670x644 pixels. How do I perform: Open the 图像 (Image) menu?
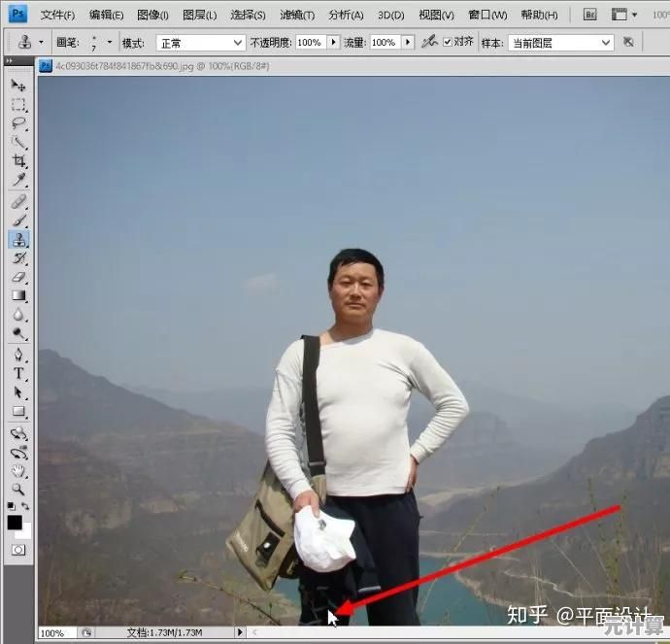(152, 15)
